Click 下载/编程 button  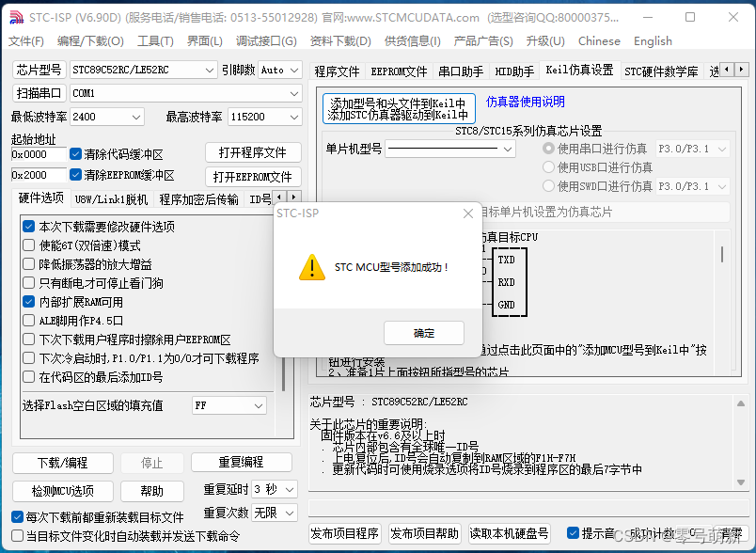pyautogui.click(x=63, y=463)
